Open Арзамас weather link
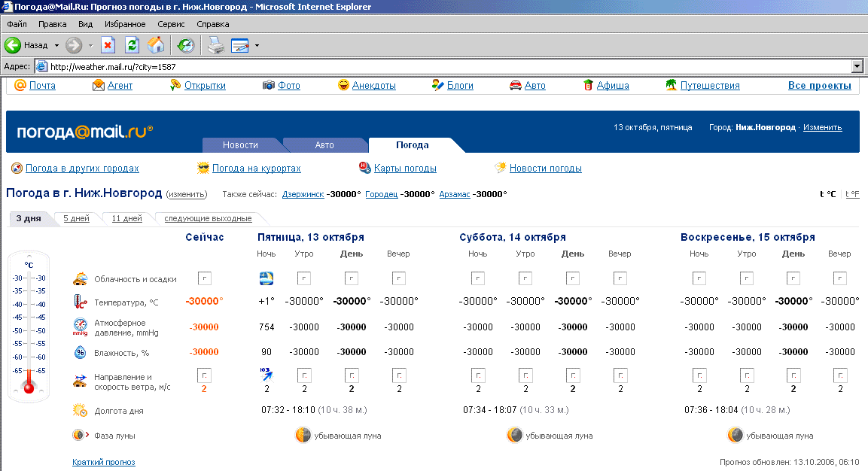Viewport: 868px width, 471px height. 455,194
